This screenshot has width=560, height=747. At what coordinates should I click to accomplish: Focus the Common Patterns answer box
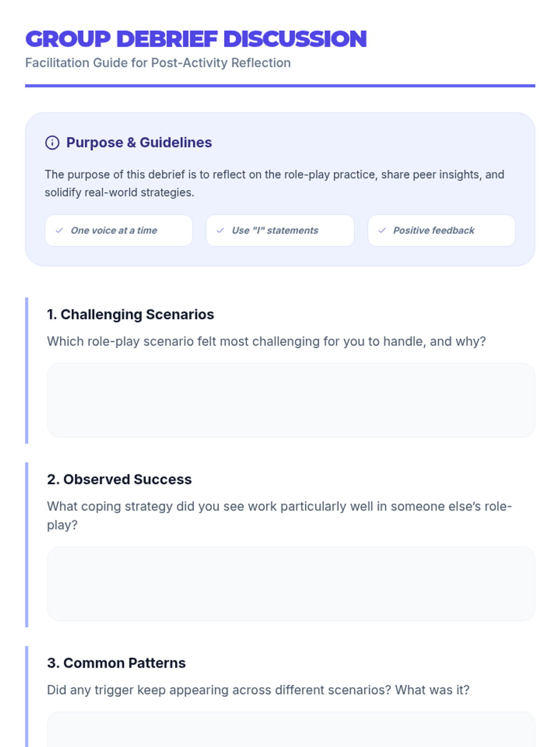coord(291,731)
